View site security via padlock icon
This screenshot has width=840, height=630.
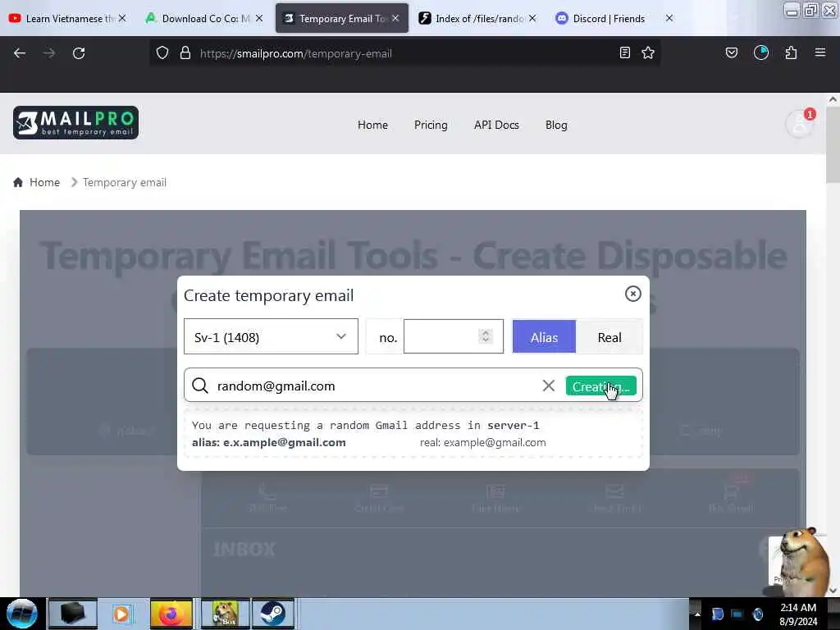click(x=185, y=53)
